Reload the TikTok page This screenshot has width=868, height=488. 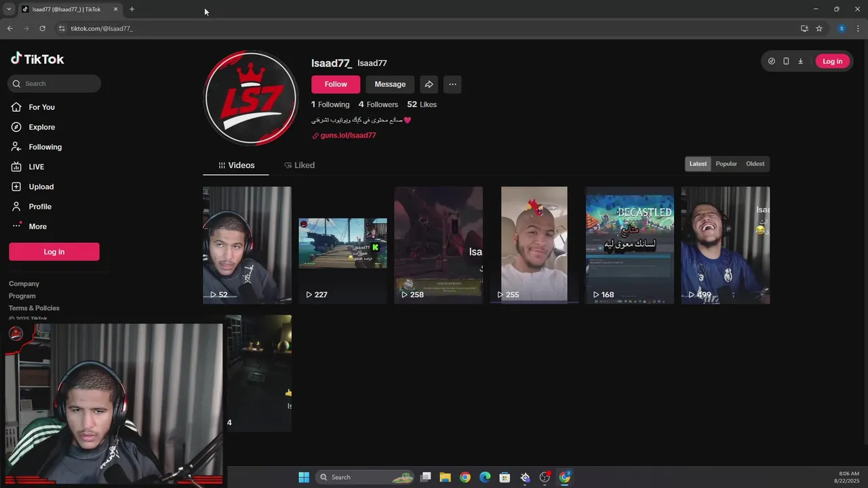[x=42, y=28]
